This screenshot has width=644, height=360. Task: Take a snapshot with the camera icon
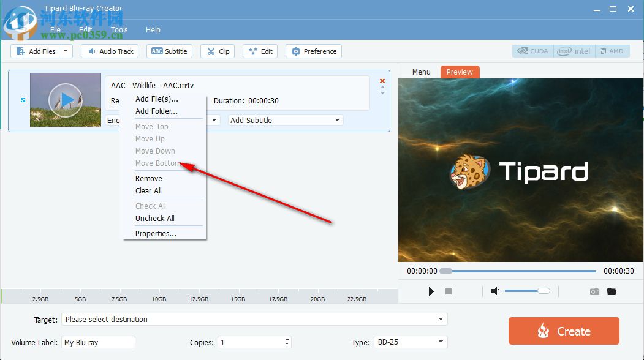coord(594,291)
